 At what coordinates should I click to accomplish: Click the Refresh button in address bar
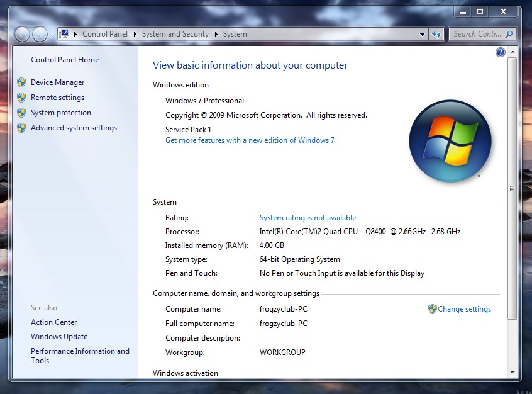click(436, 35)
